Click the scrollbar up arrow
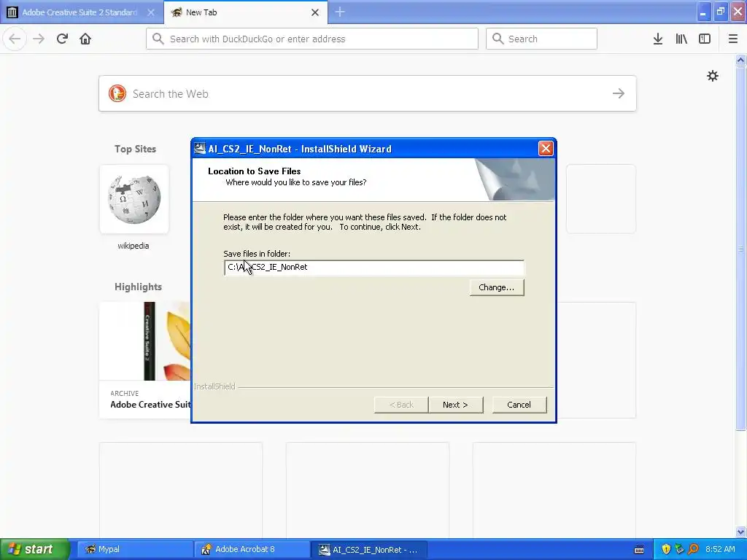The height and width of the screenshot is (560, 747). 741,60
